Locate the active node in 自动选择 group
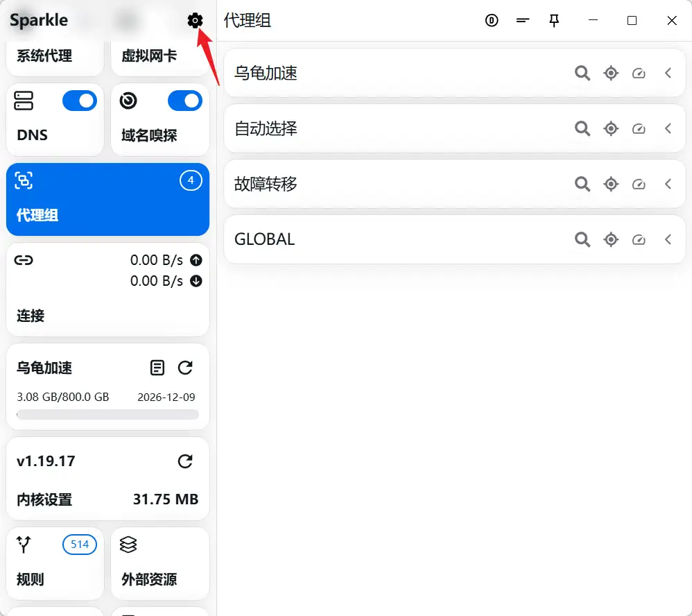This screenshot has height=616, width=692. tap(611, 128)
